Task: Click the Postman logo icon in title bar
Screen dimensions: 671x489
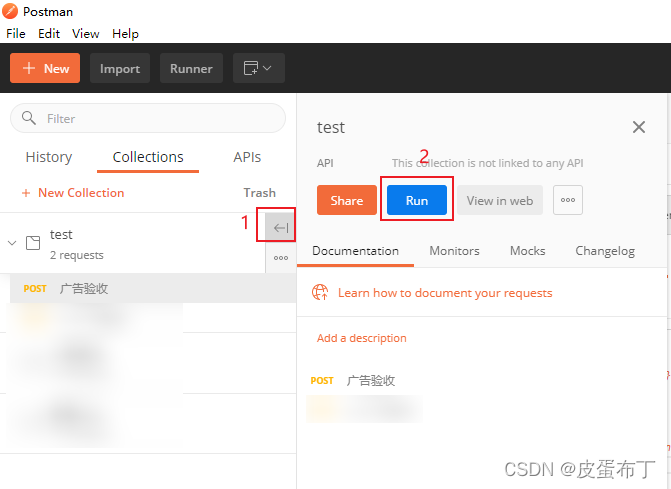Action: [10, 12]
